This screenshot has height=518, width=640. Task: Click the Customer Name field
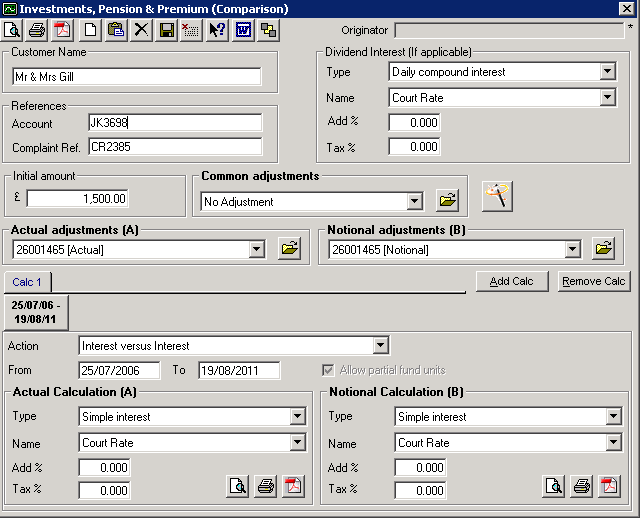[137, 76]
